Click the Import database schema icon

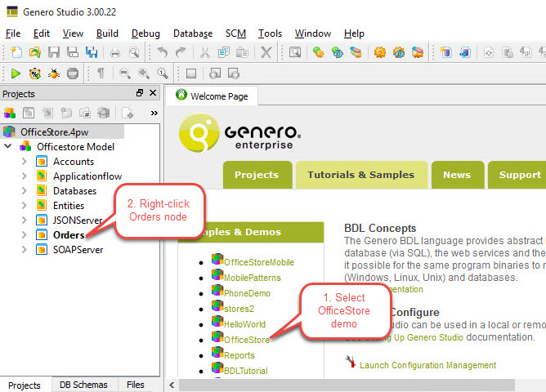(x=465, y=52)
